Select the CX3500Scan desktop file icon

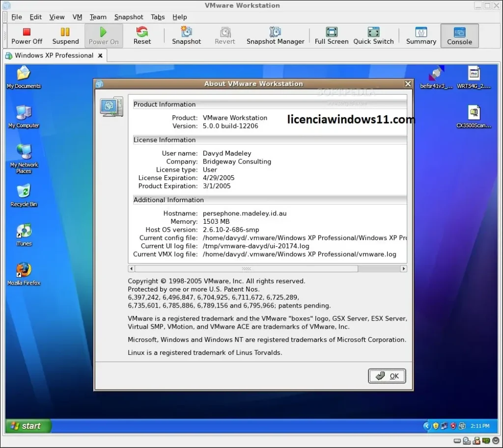tap(474, 117)
